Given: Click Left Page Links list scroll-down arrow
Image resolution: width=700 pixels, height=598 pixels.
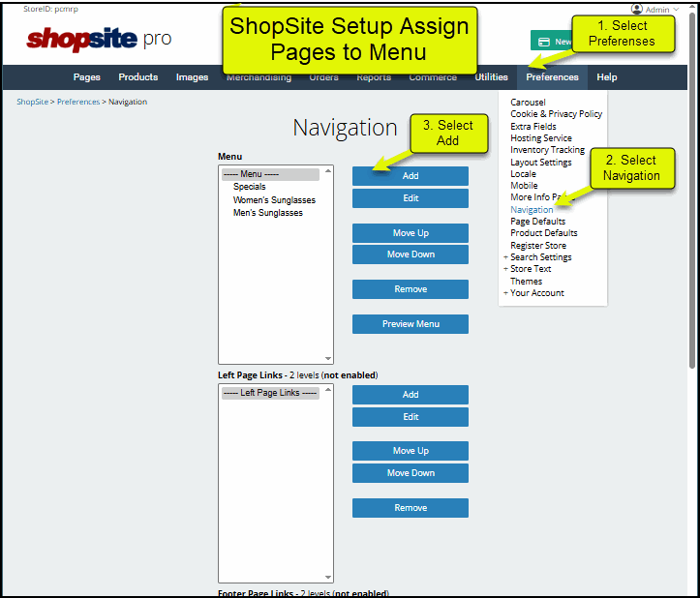Looking at the screenshot, I should tap(328, 577).
